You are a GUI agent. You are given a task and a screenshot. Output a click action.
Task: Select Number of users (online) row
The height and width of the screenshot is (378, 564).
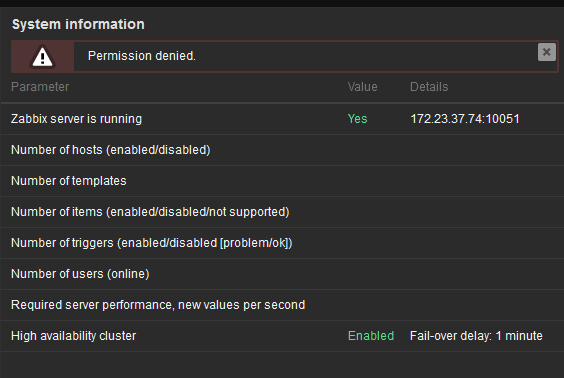(282, 274)
